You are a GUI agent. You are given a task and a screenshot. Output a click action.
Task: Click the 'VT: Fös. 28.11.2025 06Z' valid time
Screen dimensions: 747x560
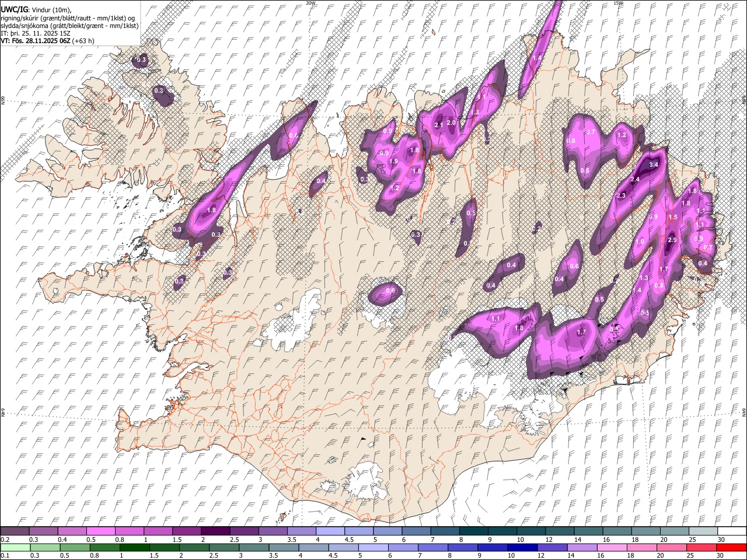point(36,41)
